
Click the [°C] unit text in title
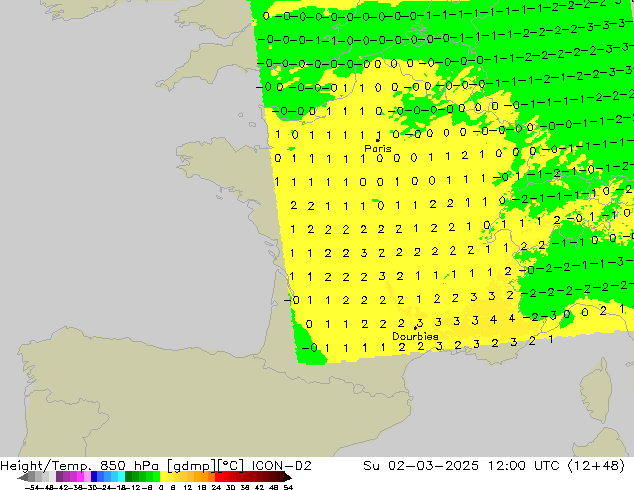[x=231, y=466]
